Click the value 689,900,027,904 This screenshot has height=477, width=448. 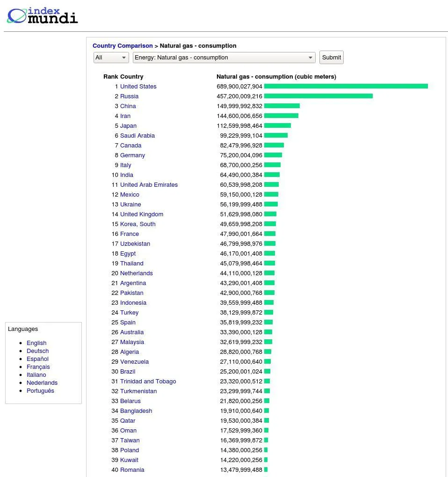tap(239, 87)
